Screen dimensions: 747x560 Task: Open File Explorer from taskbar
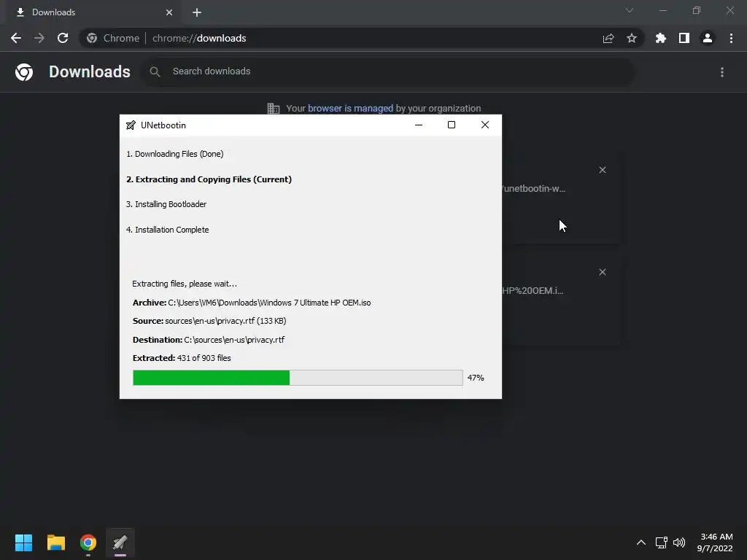coord(55,542)
